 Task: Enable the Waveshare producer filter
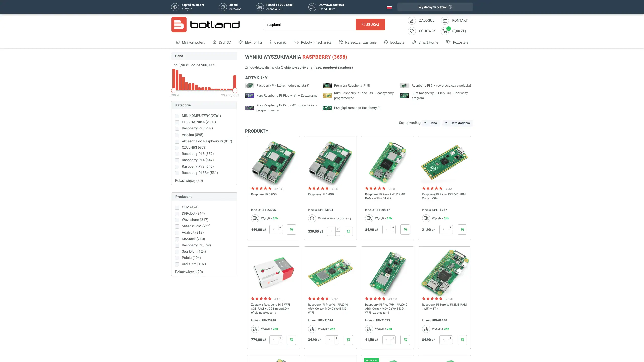pyautogui.click(x=177, y=220)
